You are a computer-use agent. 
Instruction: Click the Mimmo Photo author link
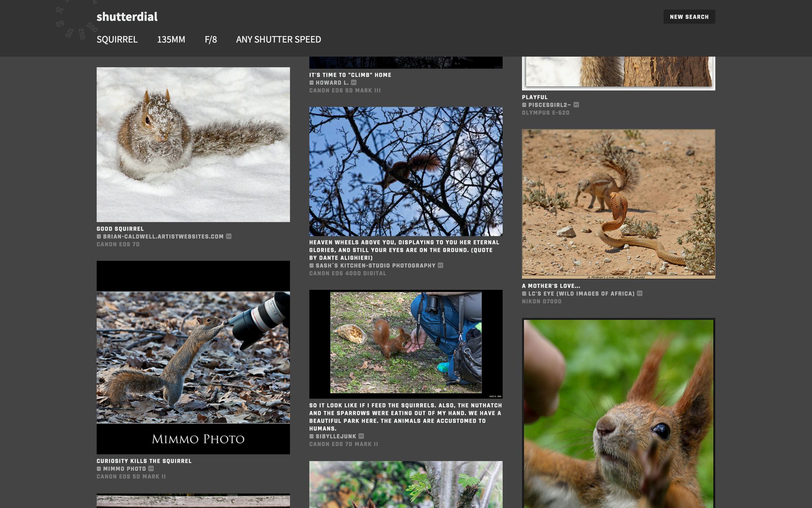[x=124, y=469]
